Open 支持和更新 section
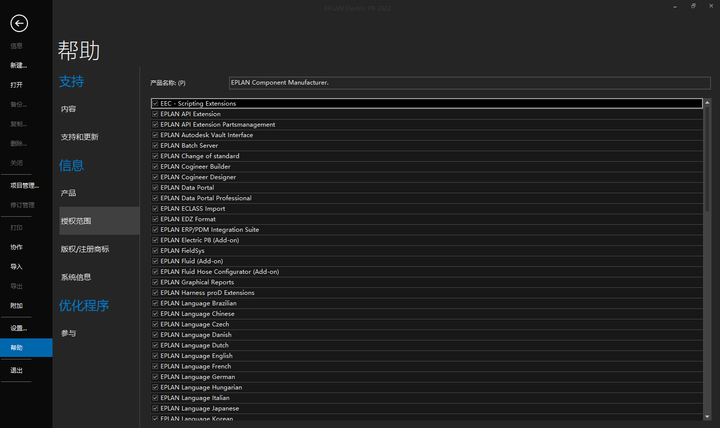The image size is (720, 428). click(x=79, y=137)
